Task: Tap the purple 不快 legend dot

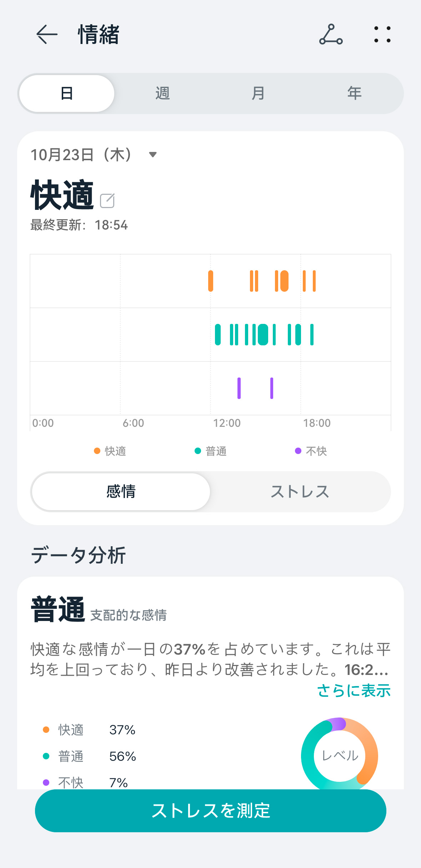Action: (x=298, y=451)
